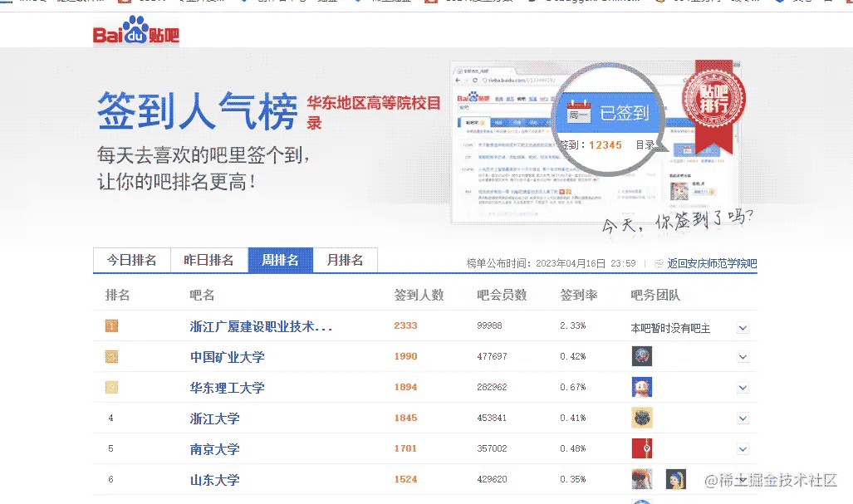Viewport: 853px width, 504px height.
Task: Click the 签到人气榜 title
Action: pyautogui.click(x=198, y=111)
